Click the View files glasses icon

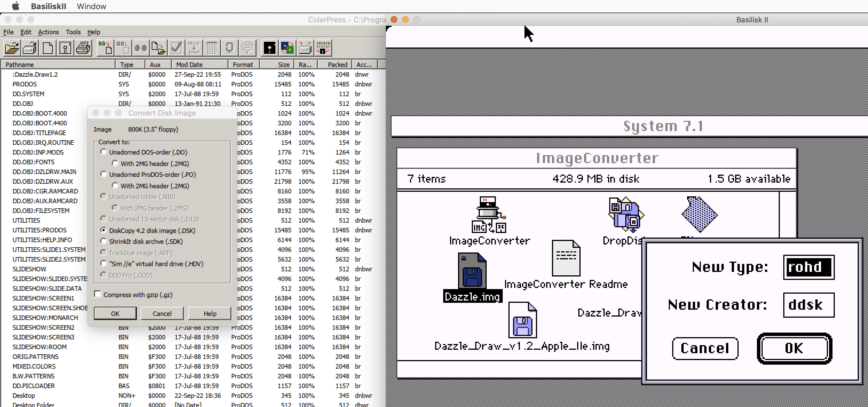pyautogui.click(x=141, y=48)
